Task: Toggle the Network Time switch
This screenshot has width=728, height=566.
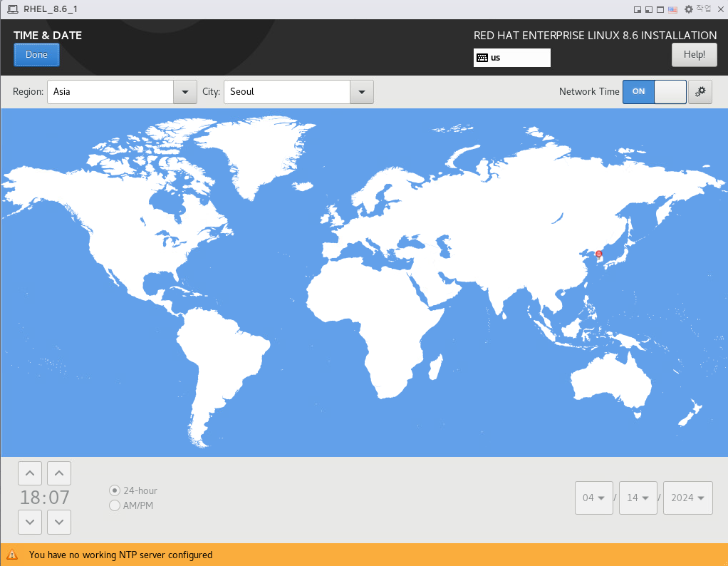Action: (654, 91)
